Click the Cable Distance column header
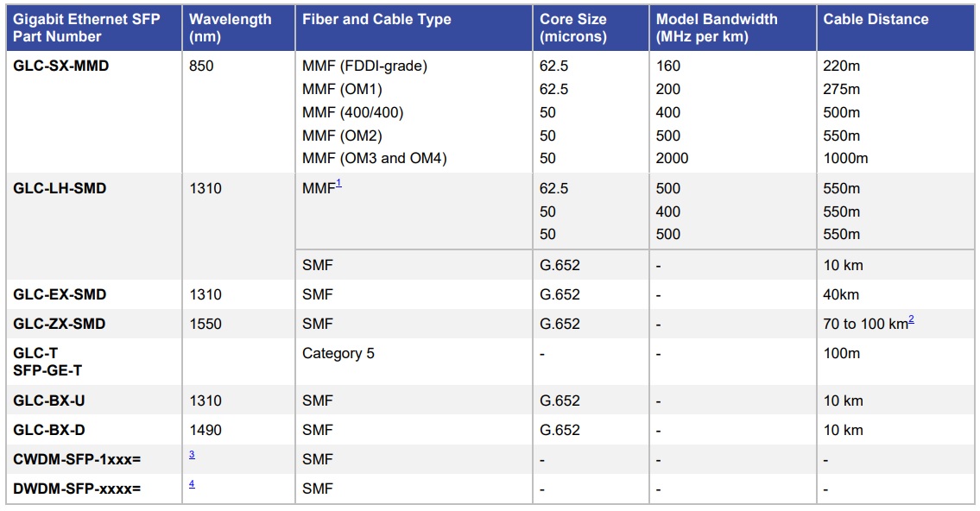The width and height of the screenshot is (980, 511). [876, 20]
